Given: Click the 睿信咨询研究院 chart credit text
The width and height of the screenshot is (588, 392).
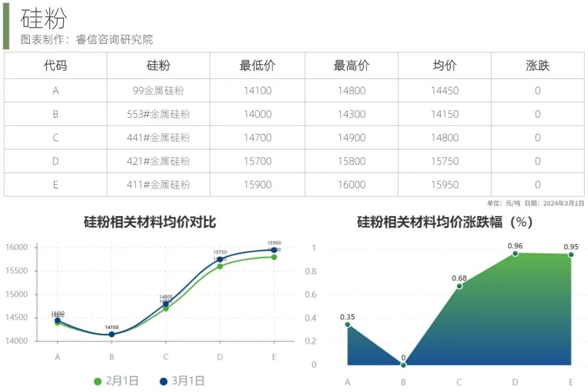Looking at the screenshot, I should pyautogui.click(x=114, y=40).
